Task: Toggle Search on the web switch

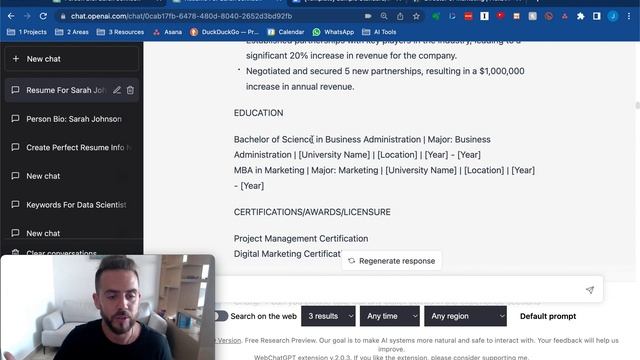Action: 221,316
